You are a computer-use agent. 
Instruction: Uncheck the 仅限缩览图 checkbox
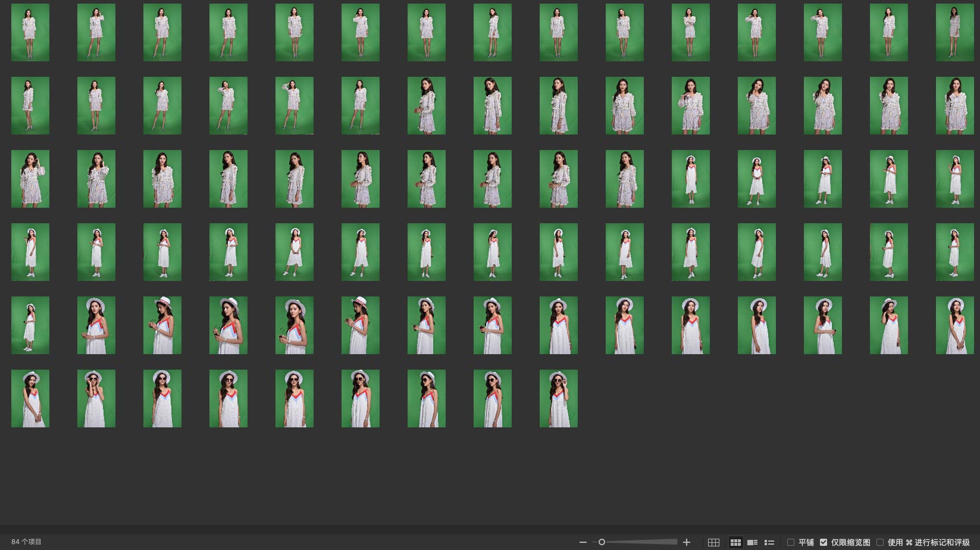pos(824,542)
